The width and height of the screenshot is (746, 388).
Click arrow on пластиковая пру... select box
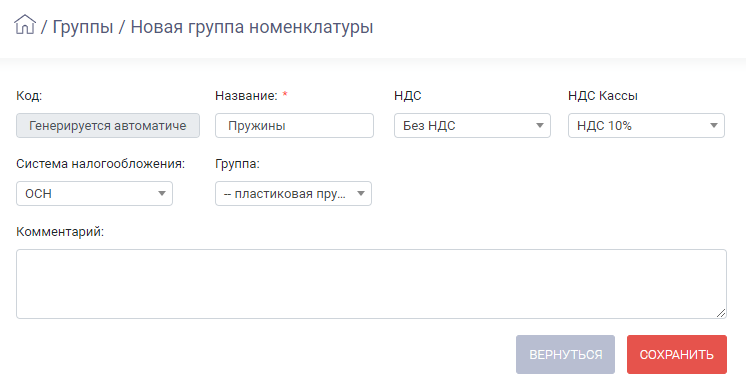coord(361,194)
